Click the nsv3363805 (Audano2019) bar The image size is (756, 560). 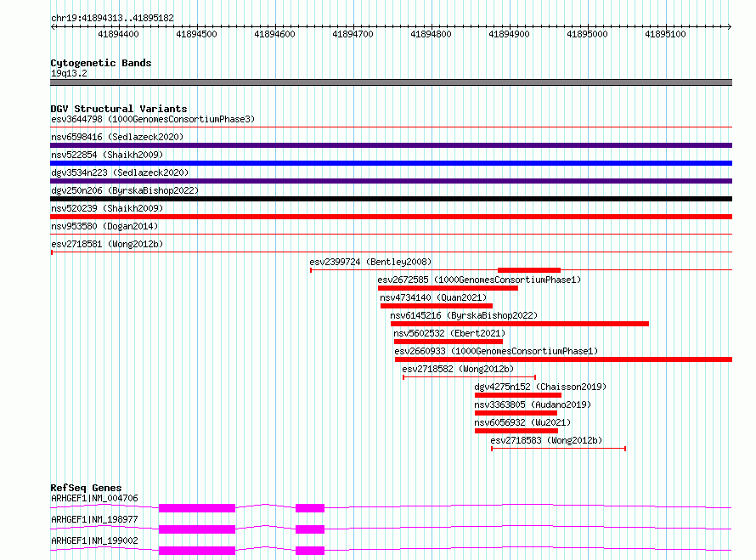pyautogui.click(x=516, y=413)
